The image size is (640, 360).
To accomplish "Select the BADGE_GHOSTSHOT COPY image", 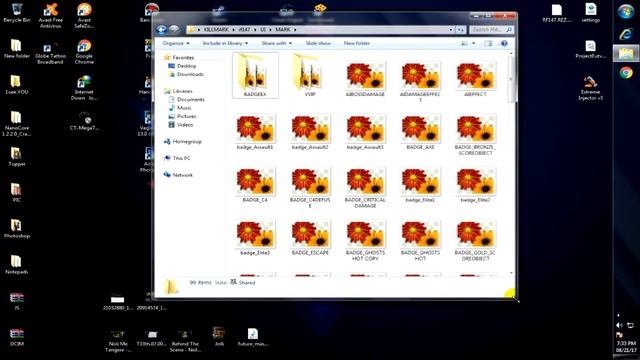I will [x=365, y=240].
